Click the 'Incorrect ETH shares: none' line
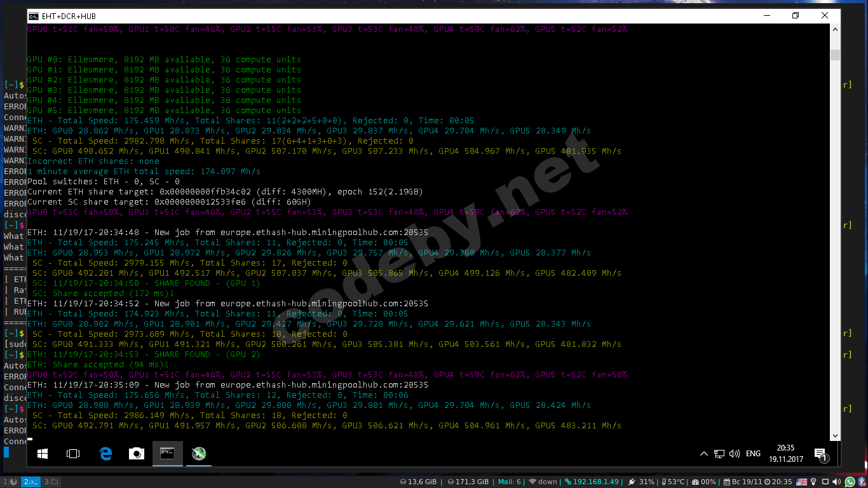This screenshot has height=488, width=868. (x=93, y=161)
